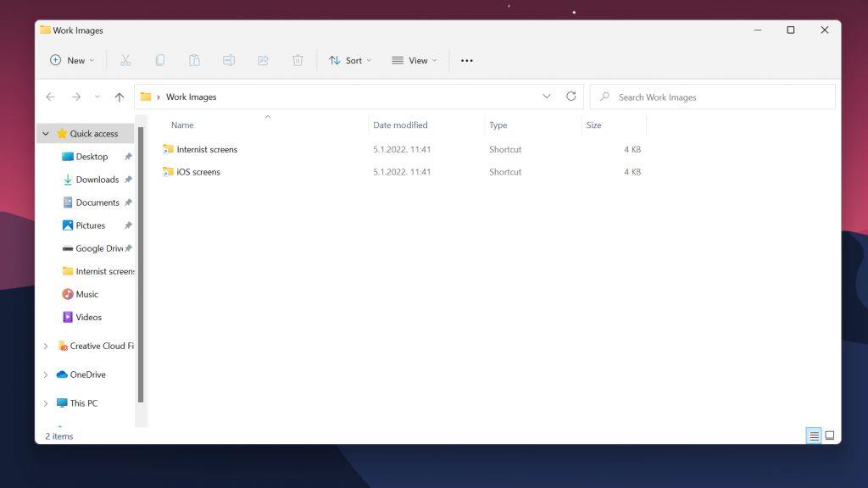
Task: Click the Internist screens shortcut folder icon
Action: tap(169, 149)
